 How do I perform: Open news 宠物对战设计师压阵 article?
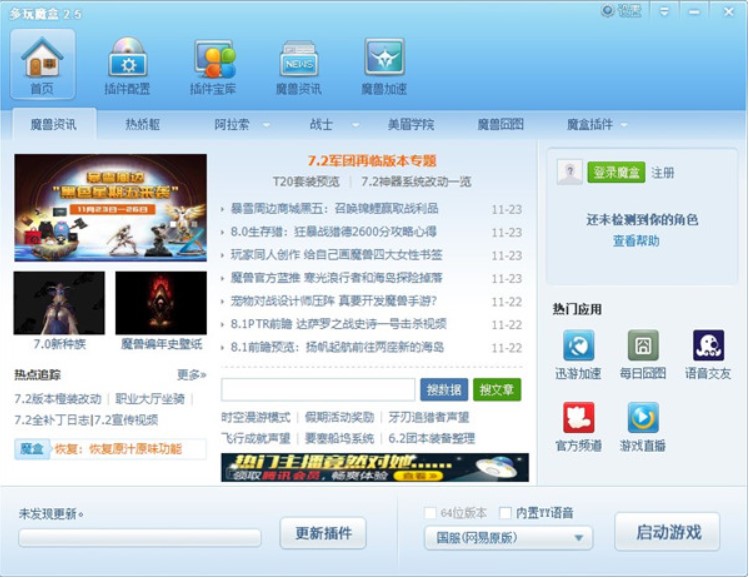coord(333,301)
